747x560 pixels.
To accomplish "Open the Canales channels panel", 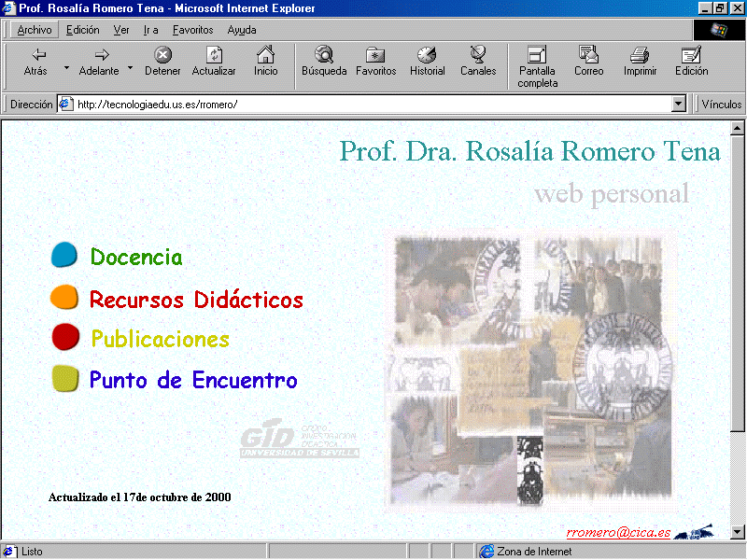I will click(x=478, y=62).
